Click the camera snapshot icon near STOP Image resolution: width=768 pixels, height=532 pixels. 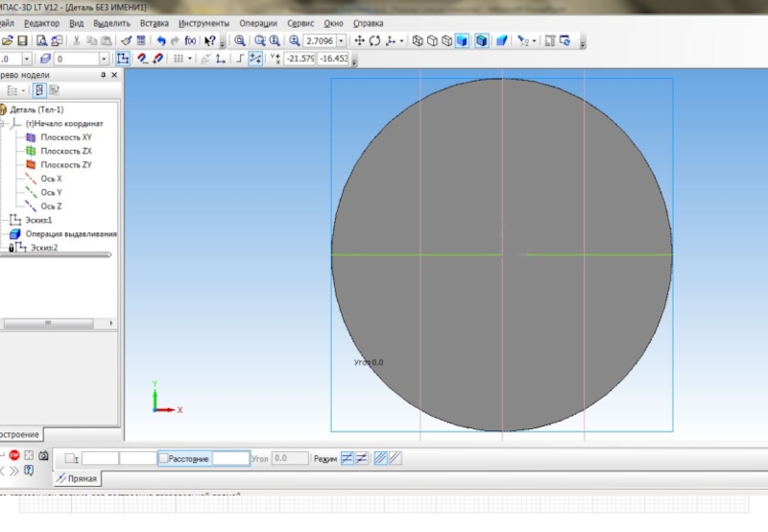pyautogui.click(x=43, y=455)
